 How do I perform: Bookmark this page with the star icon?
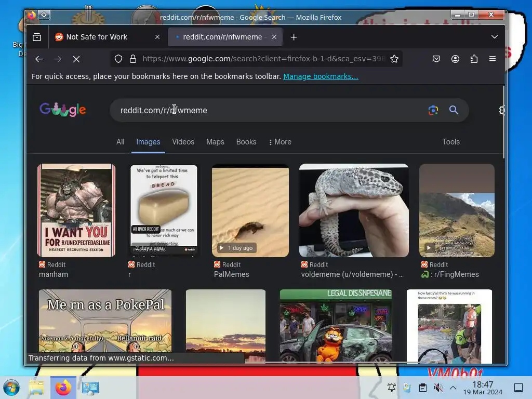(394, 59)
